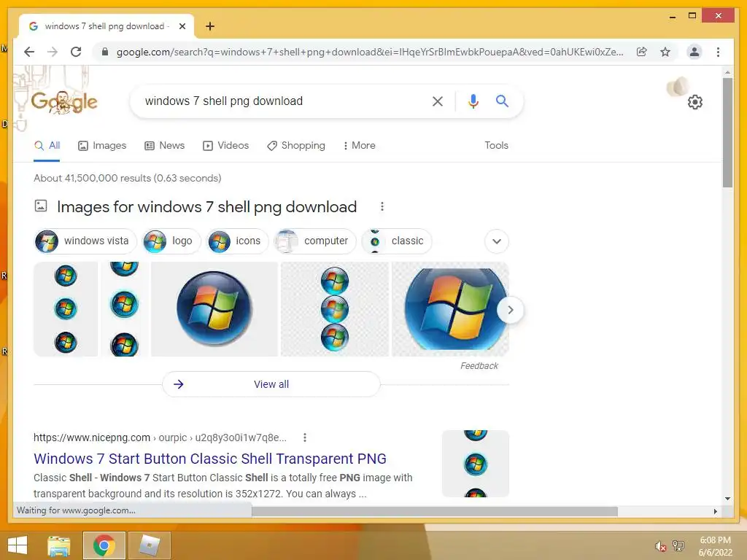Open a new tab with the plus button
The height and width of the screenshot is (560, 747).
coord(210,26)
